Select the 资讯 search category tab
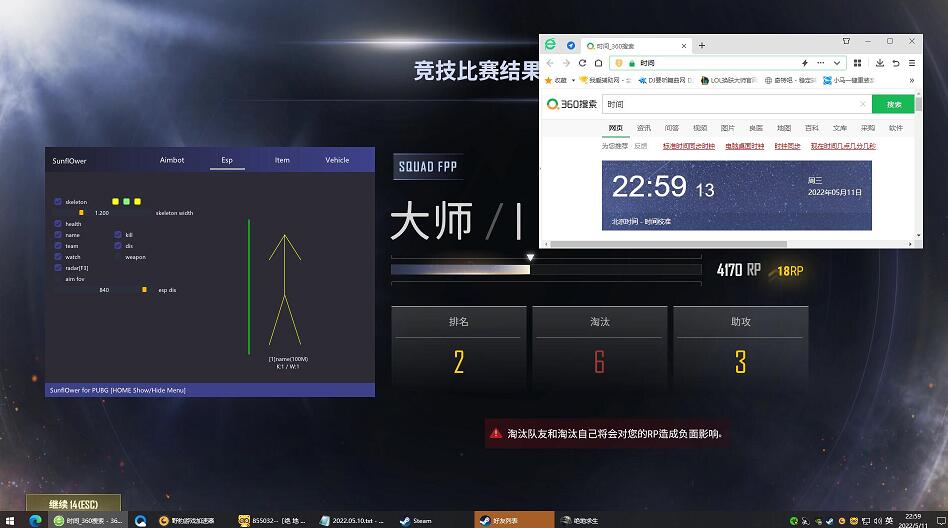 coord(643,128)
